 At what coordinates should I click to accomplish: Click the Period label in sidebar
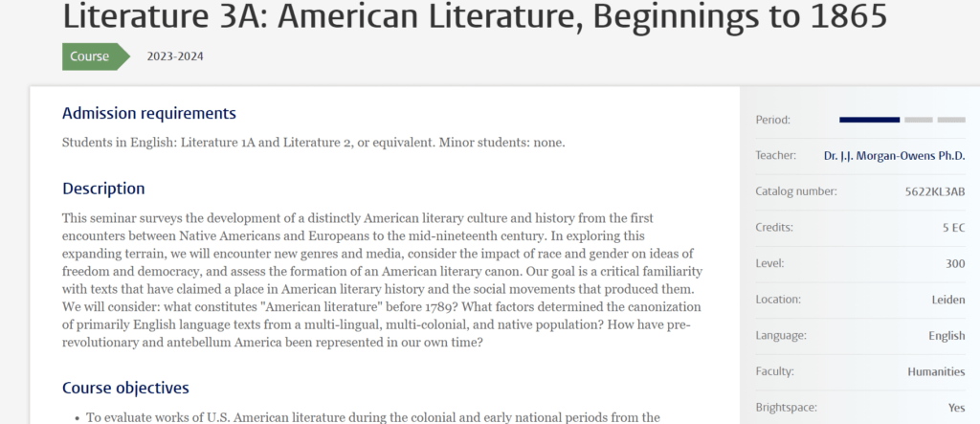pos(773,120)
